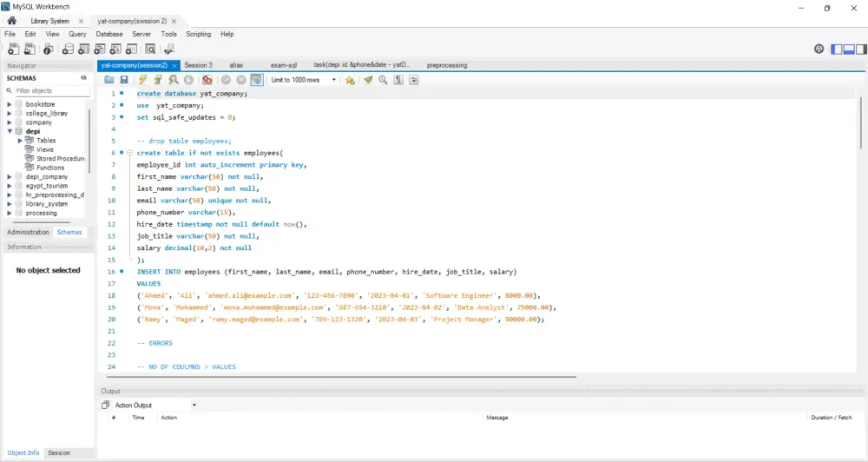This screenshot has height=462, width=868.
Task: Create a new schema via toolbar icon
Action: pyautogui.click(x=68, y=49)
